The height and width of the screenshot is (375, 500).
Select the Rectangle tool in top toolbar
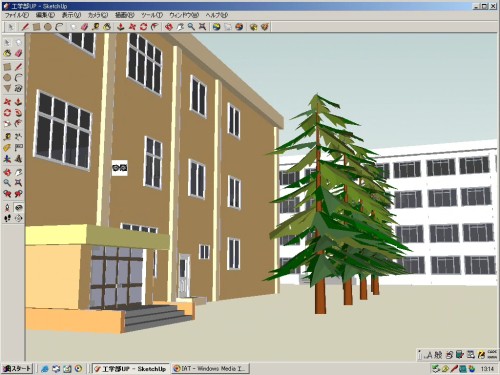coord(36,27)
